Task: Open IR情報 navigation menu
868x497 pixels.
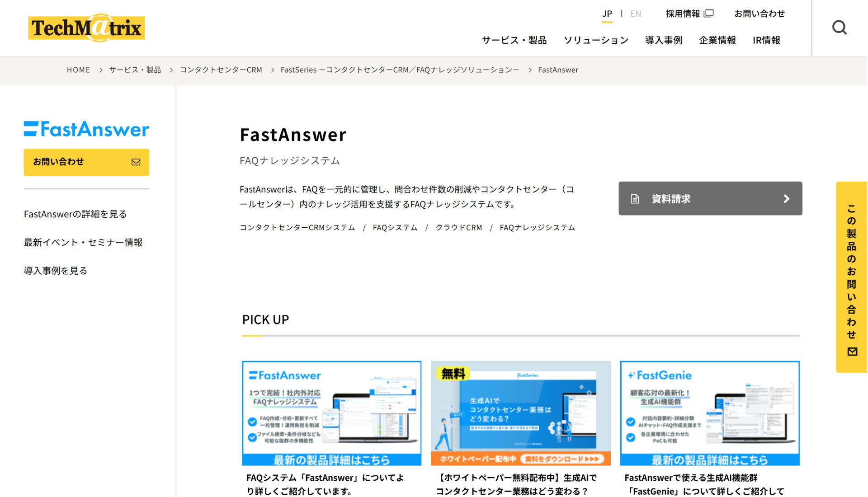Action: [766, 40]
